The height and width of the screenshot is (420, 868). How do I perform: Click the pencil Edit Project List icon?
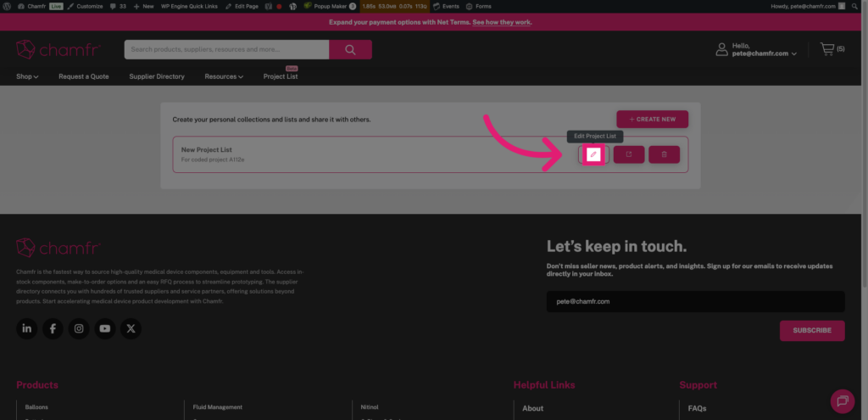(x=593, y=154)
